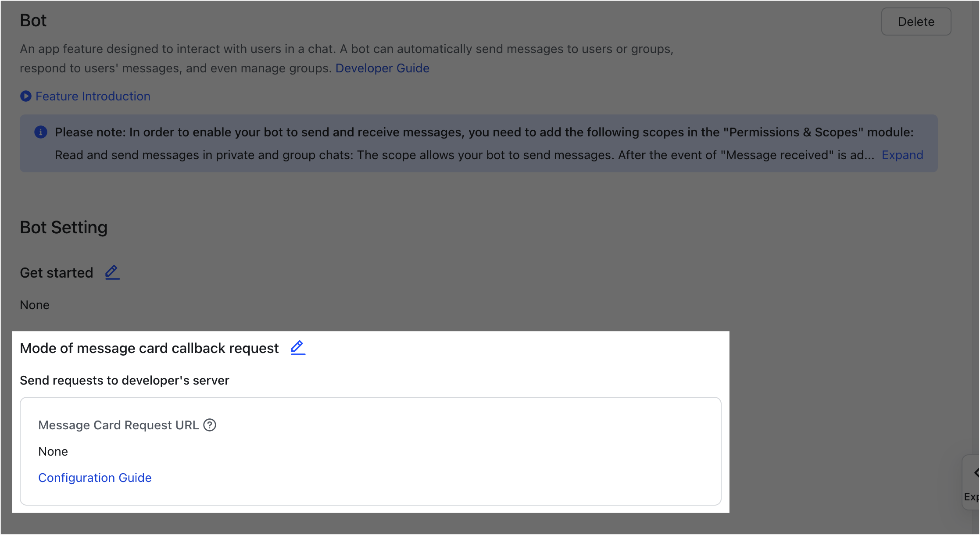Select the 'Bot Setting' heading text
Viewport: 980px width, 535px height.
point(64,227)
